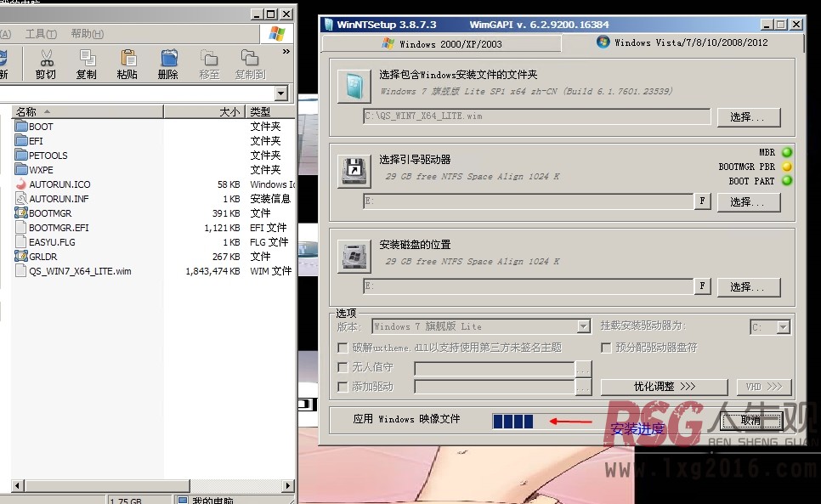Select the AUTORUN.ICO file icon

click(21, 184)
